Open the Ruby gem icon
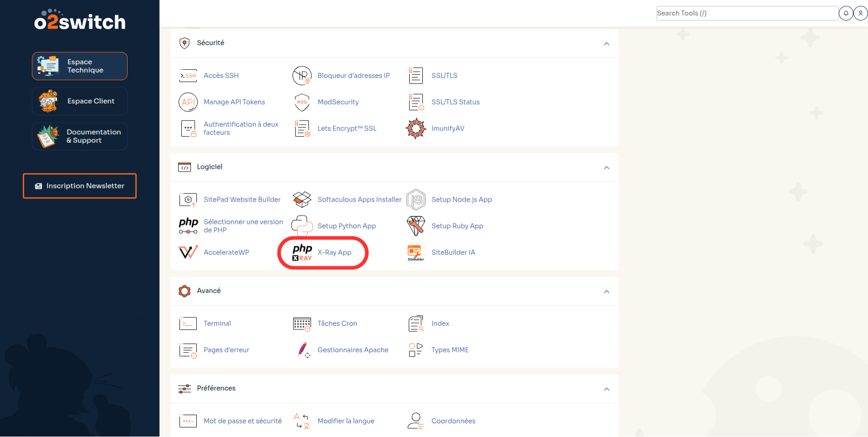 pyautogui.click(x=416, y=226)
